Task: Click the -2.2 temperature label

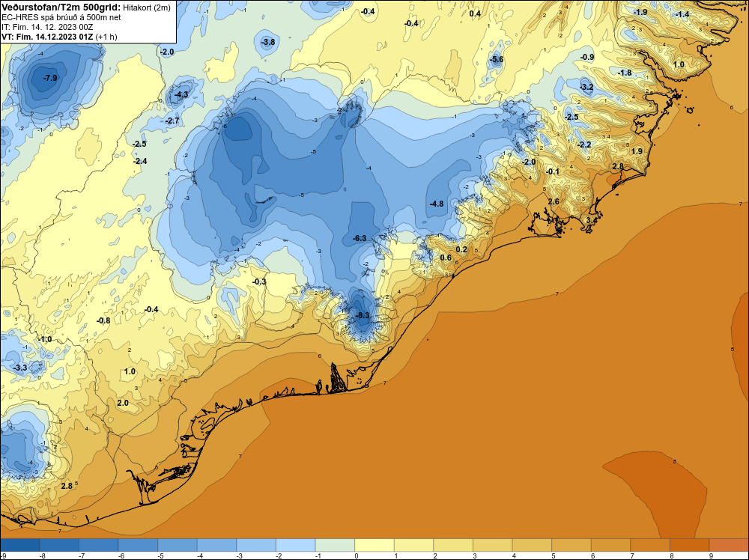Action: click(584, 144)
